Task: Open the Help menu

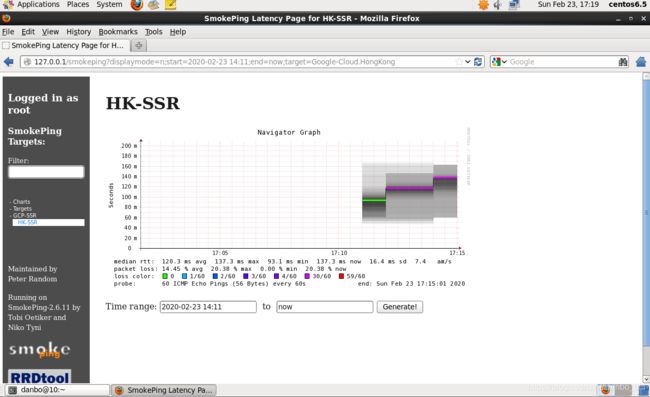Action: point(177,32)
